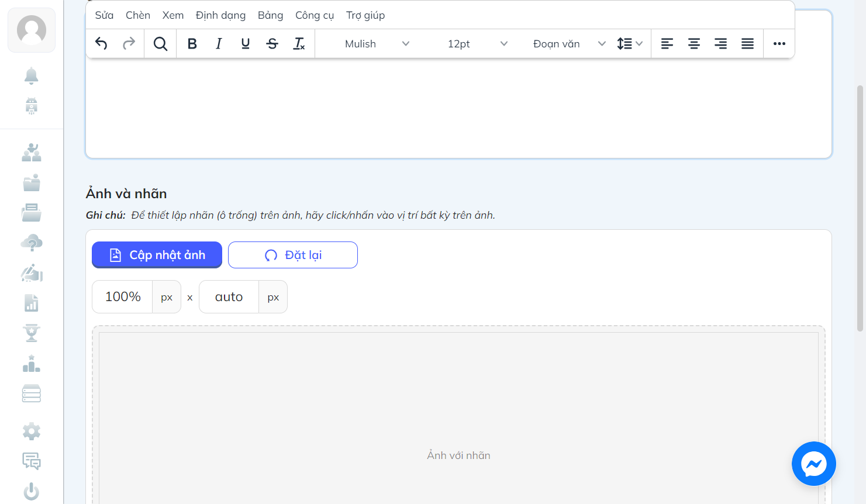This screenshot has width=866, height=504.
Task: Align text to the right
Action: (x=721, y=44)
